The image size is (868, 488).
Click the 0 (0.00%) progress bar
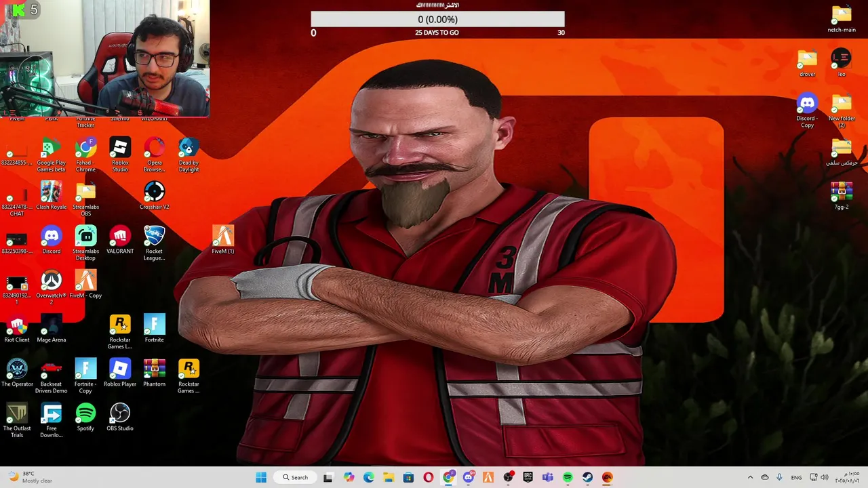[x=437, y=20]
